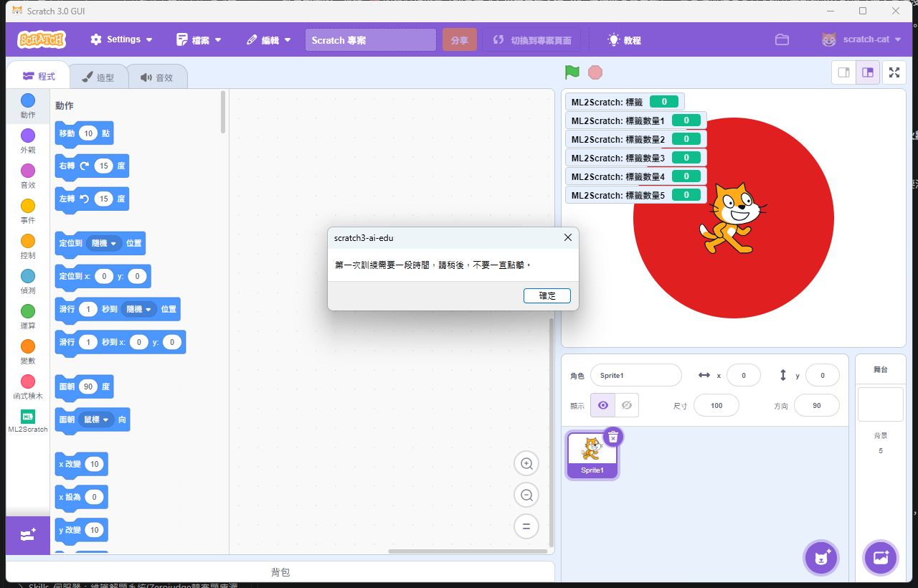
Task: Open the add extension button
Action: pyautogui.click(x=28, y=535)
